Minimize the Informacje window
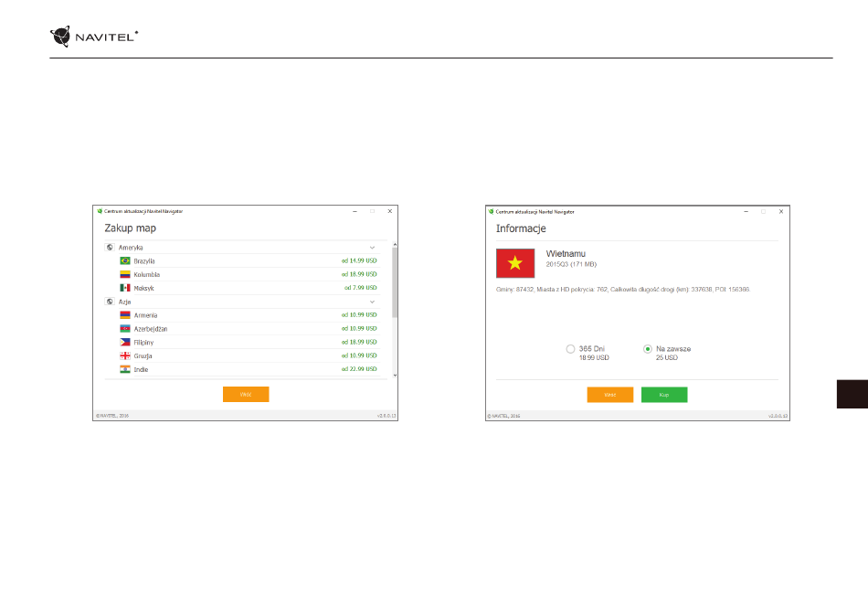The width and height of the screenshot is (868, 615). click(x=746, y=211)
